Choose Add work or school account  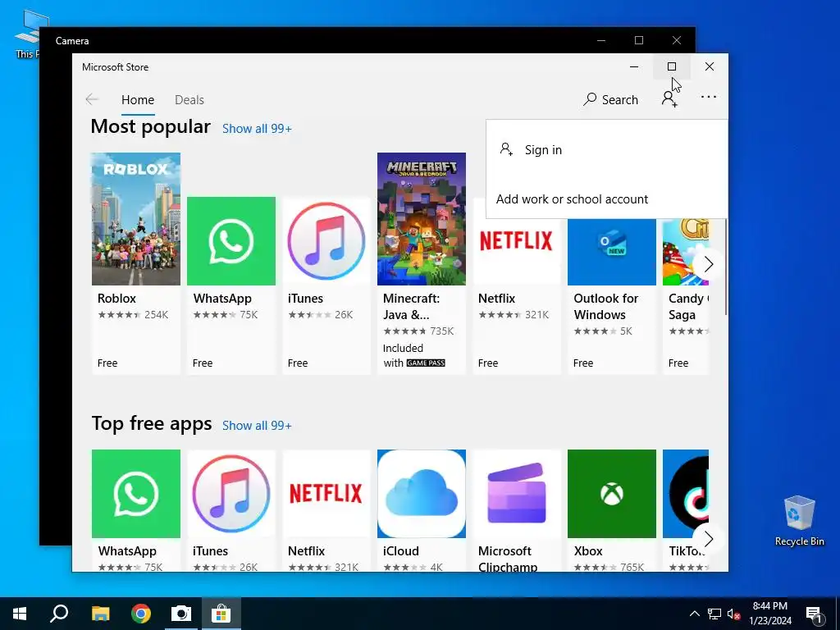pos(572,199)
